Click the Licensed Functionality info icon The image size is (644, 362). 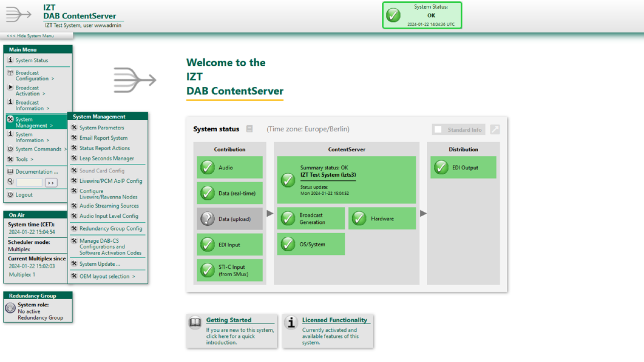(x=291, y=322)
